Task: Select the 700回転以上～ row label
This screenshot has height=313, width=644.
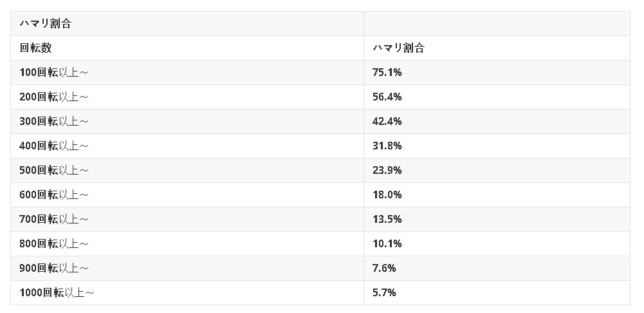Action: point(54,220)
